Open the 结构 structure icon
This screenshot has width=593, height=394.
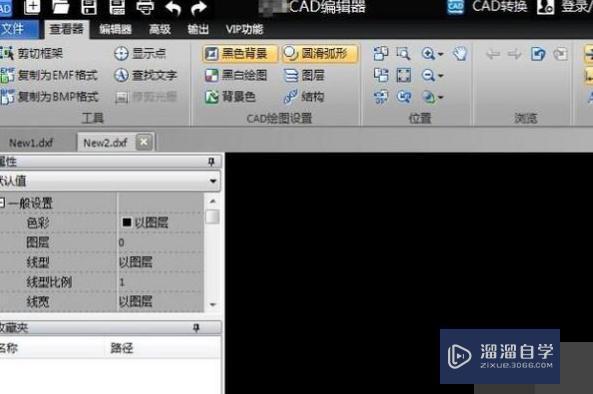pyautogui.click(x=290, y=96)
